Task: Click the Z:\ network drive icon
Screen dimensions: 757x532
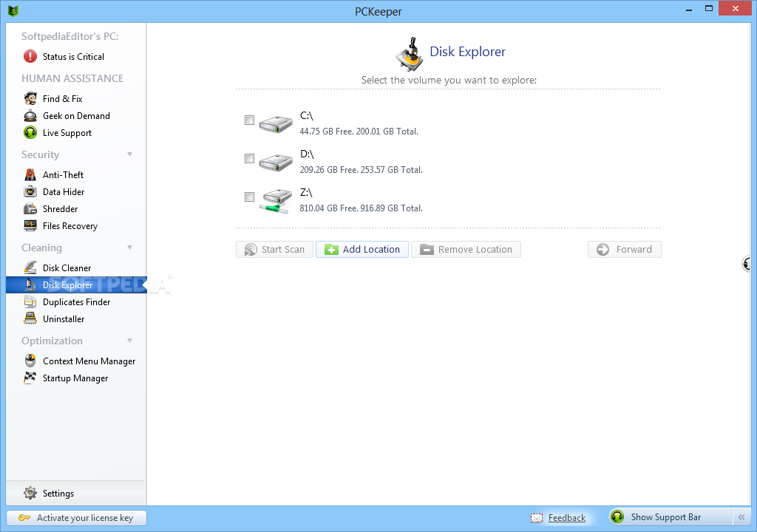Action: click(276, 201)
